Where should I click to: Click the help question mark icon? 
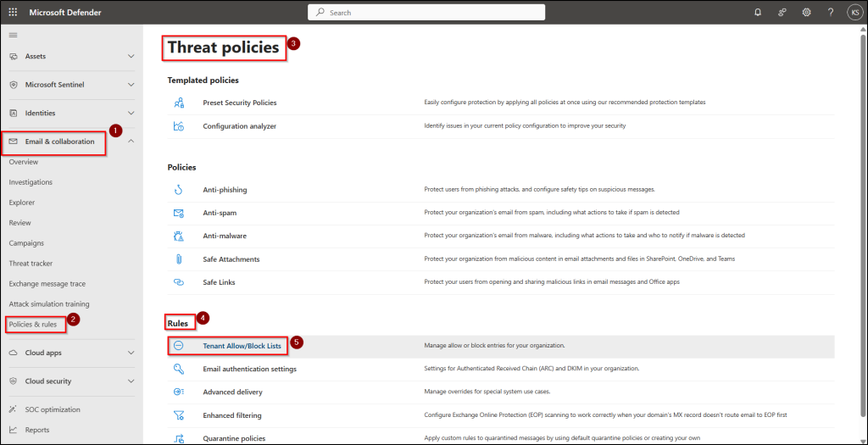click(x=830, y=13)
